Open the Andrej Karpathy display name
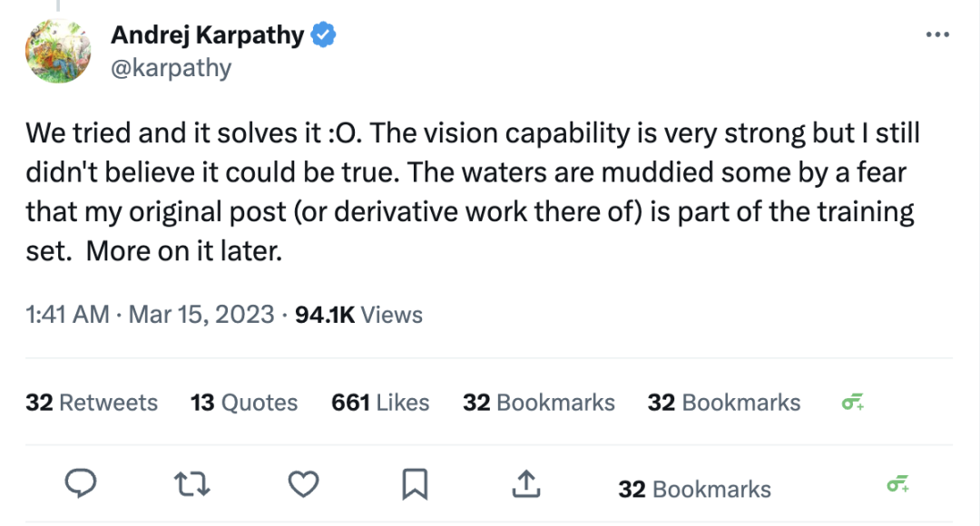The width and height of the screenshot is (980, 526). tap(207, 35)
